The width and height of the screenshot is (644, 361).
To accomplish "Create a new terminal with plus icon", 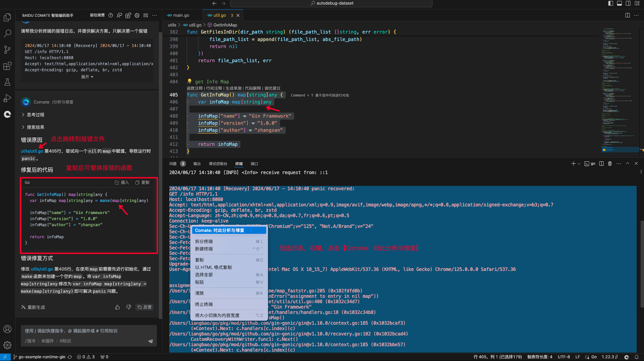I will [573, 164].
